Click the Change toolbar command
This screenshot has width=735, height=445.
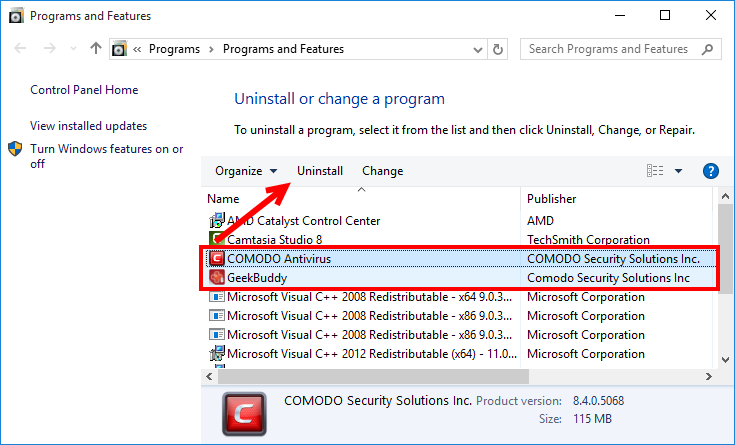382,171
